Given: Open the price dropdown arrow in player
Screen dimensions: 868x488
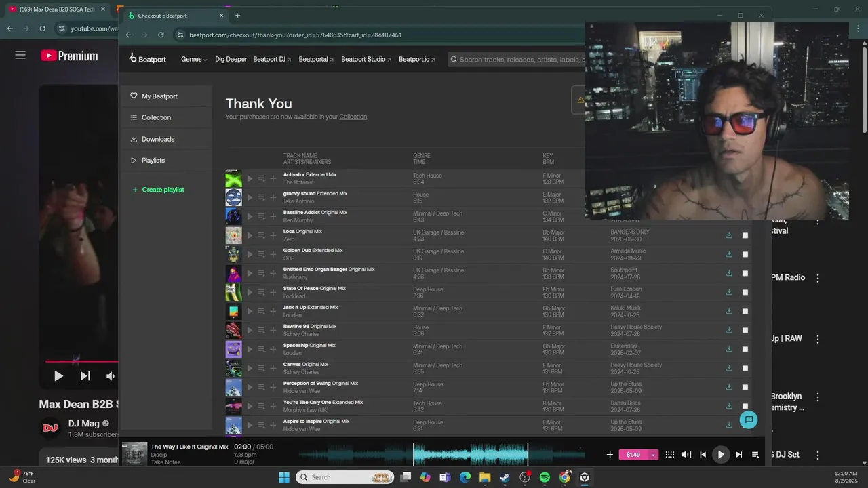Looking at the screenshot, I should (x=653, y=455).
